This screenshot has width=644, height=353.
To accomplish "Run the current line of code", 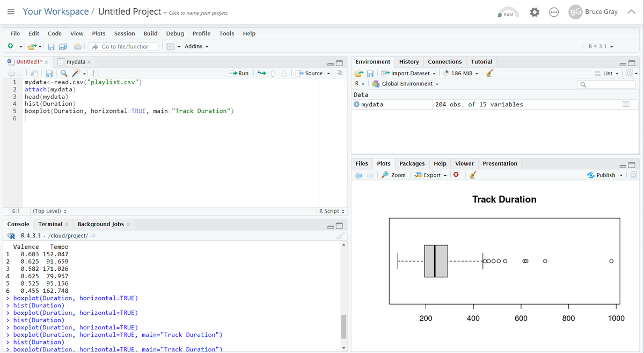I will pyautogui.click(x=238, y=73).
